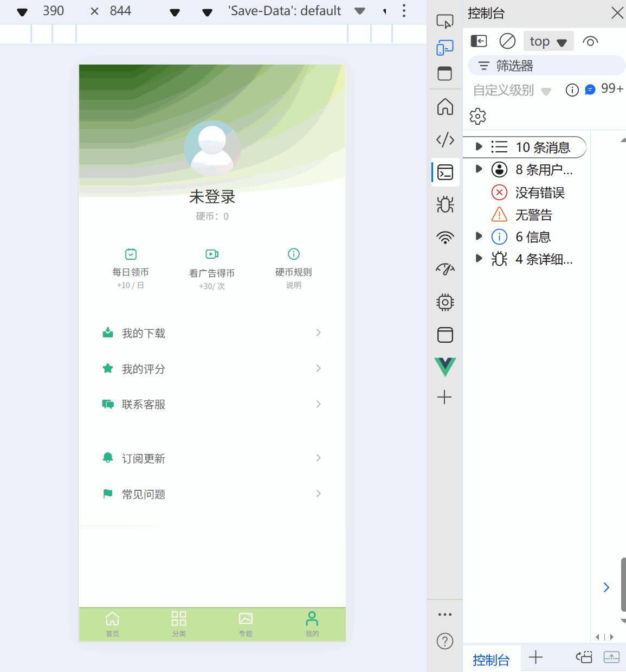
Task: Open DevTools help question mark
Action: [x=445, y=641]
